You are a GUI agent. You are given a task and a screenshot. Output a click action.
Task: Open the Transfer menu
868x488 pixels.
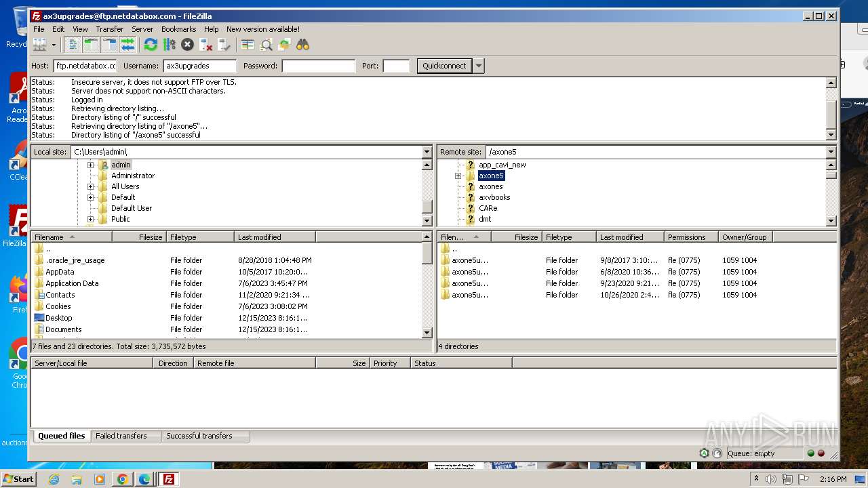click(109, 29)
